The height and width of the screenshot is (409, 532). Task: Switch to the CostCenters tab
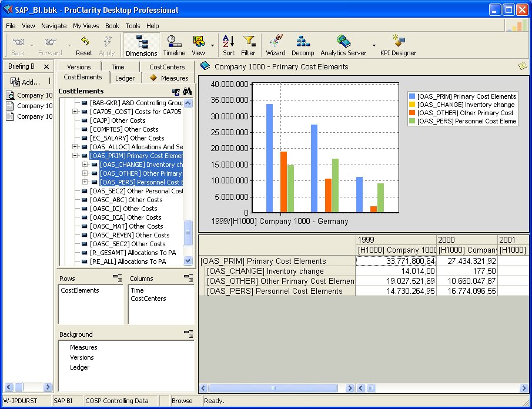167,67
